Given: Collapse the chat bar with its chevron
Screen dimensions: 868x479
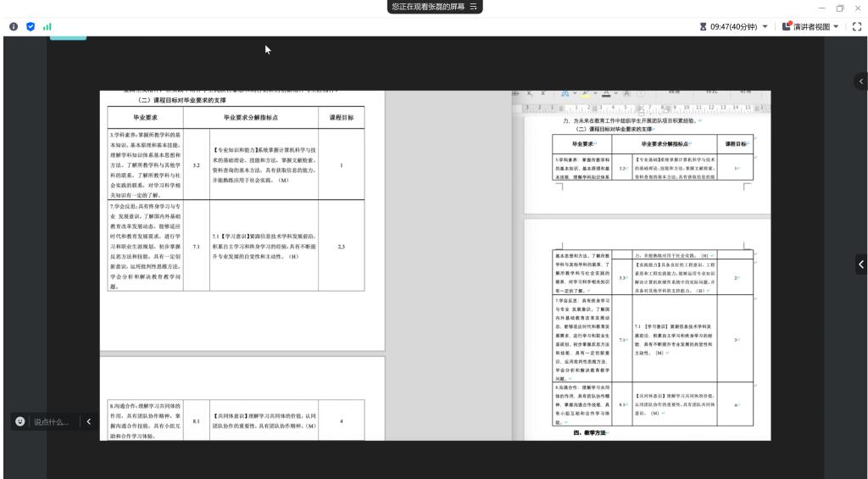Looking at the screenshot, I should click(x=89, y=422).
